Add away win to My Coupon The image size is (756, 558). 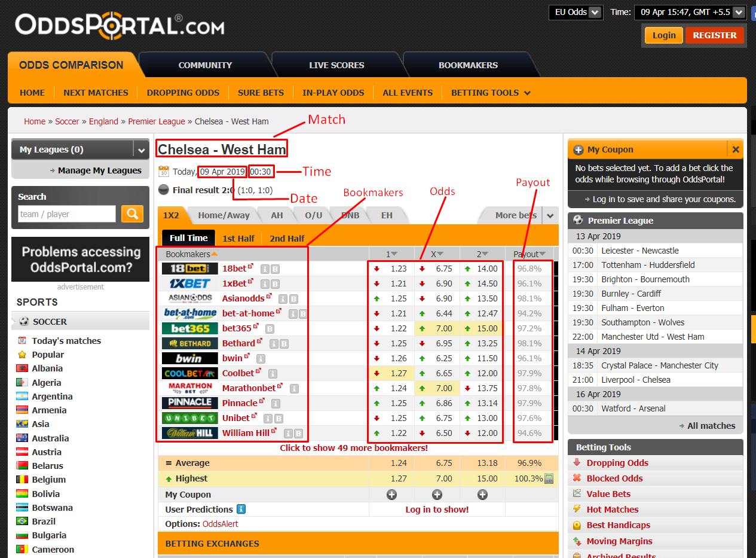[x=482, y=495]
